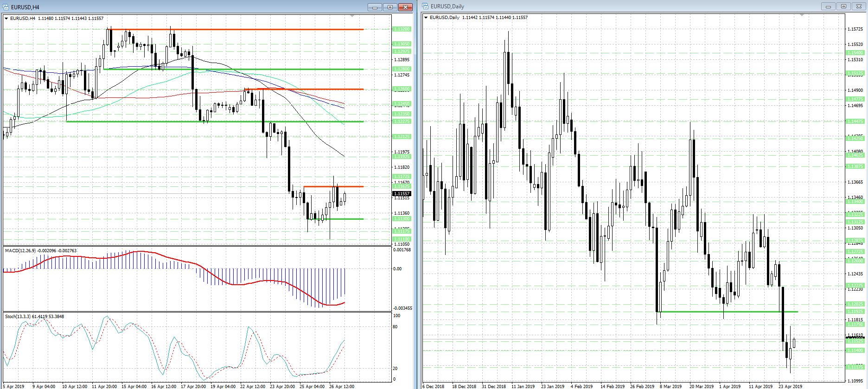Click the chart shift marker on Daily chart

[802, 15]
